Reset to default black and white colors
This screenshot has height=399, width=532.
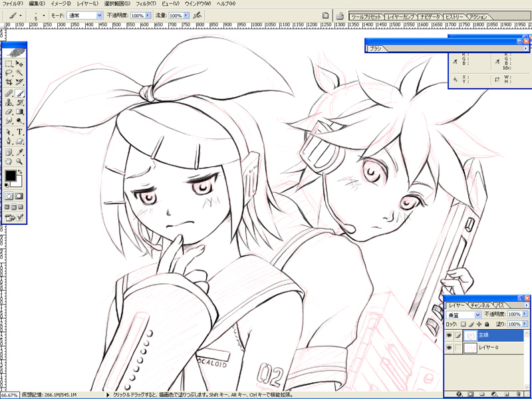click(x=7, y=185)
